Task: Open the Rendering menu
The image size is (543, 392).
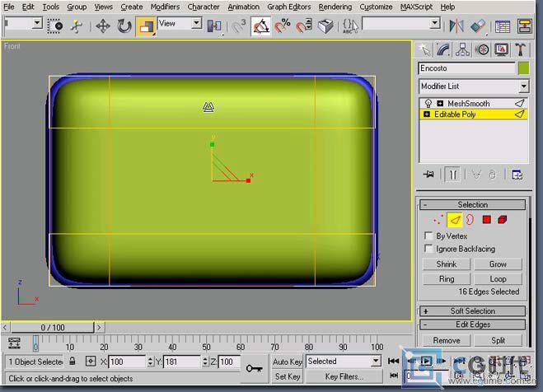Action: (335, 7)
